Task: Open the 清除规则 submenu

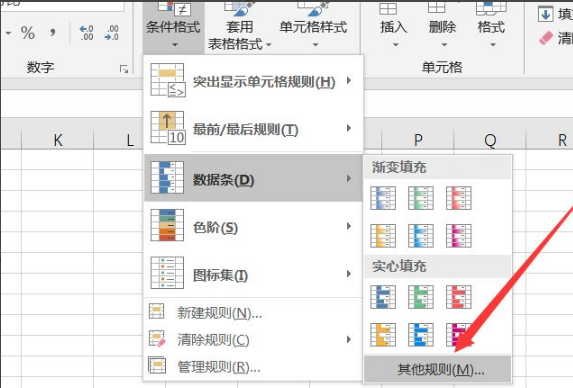Action: (253, 339)
